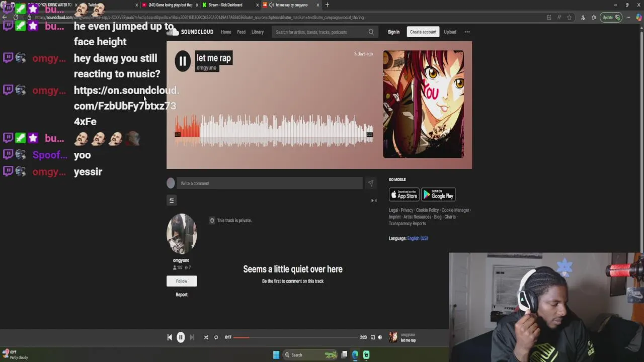Click the let me rap title in player bar
This screenshot has height=362, width=644.
pos(408,340)
